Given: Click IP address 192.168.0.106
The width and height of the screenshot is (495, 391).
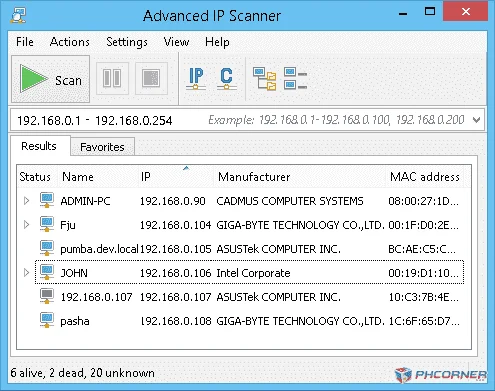Looking at the screenshot, I should tap(176, 273).
